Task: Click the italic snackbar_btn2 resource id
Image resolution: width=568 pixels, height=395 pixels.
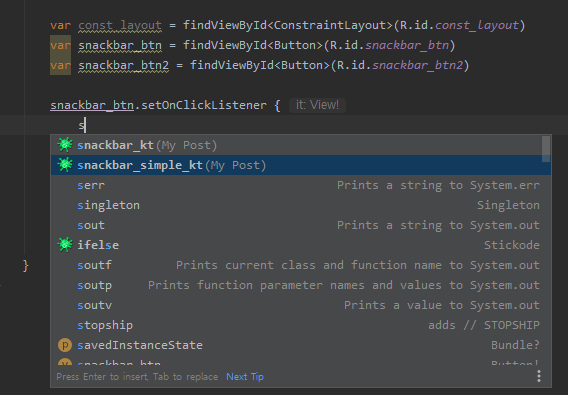Action: click(418, 65)
